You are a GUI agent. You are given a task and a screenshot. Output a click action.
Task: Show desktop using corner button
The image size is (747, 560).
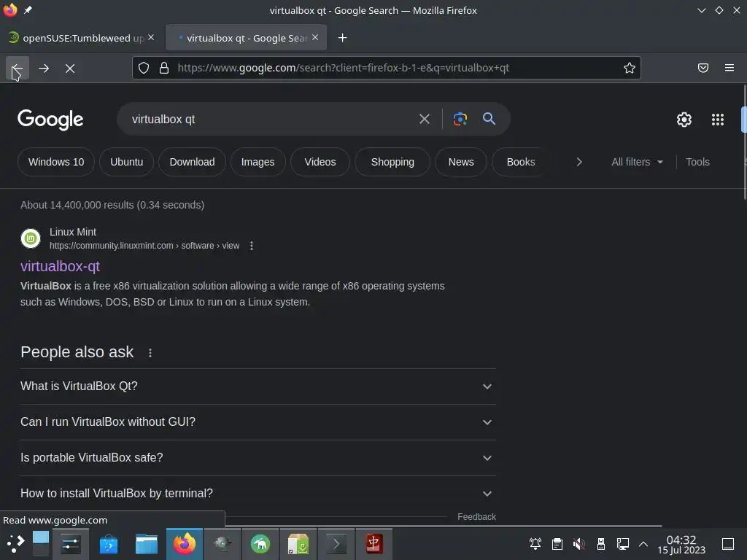pos(728,544)
